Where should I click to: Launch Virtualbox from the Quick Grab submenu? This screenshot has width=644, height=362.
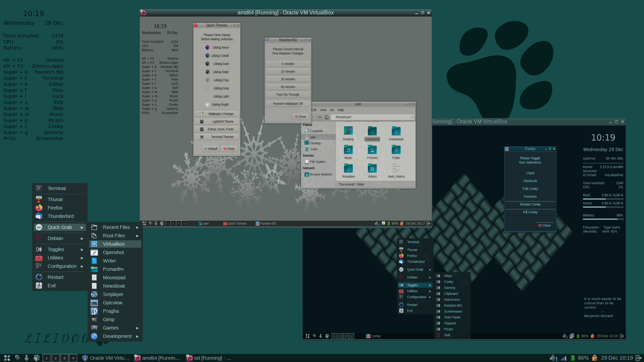pos(115,244)
